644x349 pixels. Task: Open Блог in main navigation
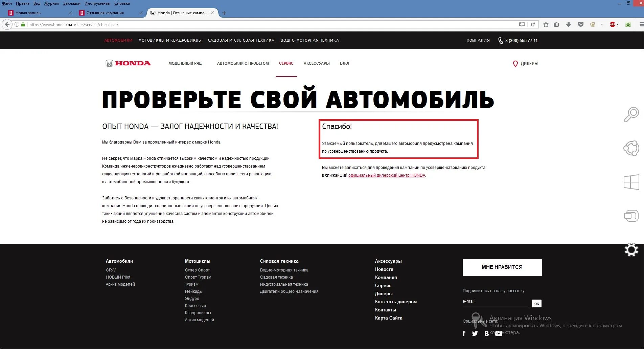(345, 63)
